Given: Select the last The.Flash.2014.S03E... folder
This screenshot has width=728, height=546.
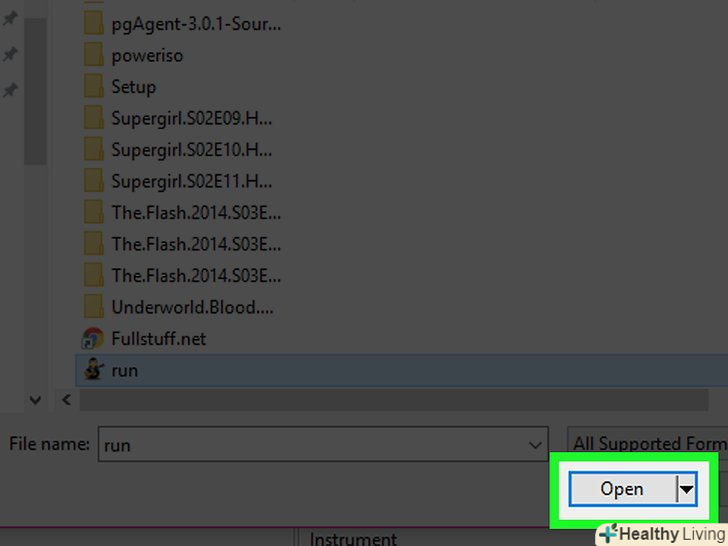Looking at the screenshot, I should pos(196,275).
